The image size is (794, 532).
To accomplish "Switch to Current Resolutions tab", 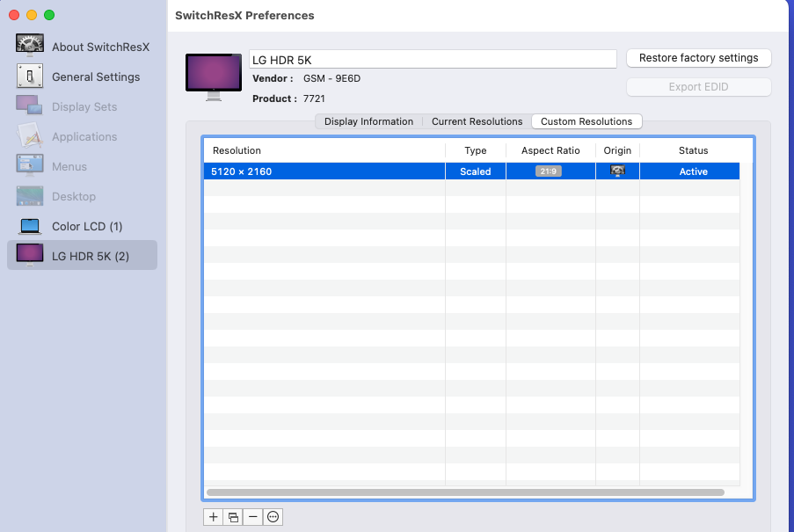I will tap(477, 121).
